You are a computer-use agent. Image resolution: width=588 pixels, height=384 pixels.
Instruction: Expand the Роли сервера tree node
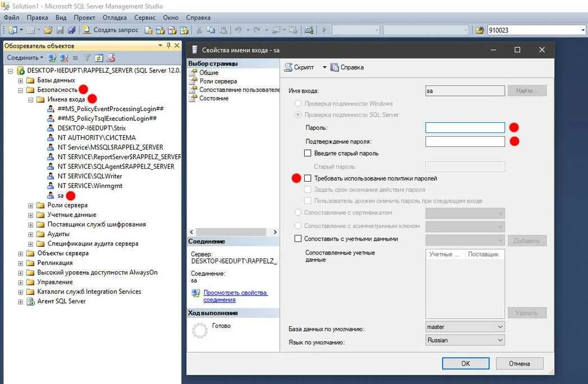tap(31, 206)
